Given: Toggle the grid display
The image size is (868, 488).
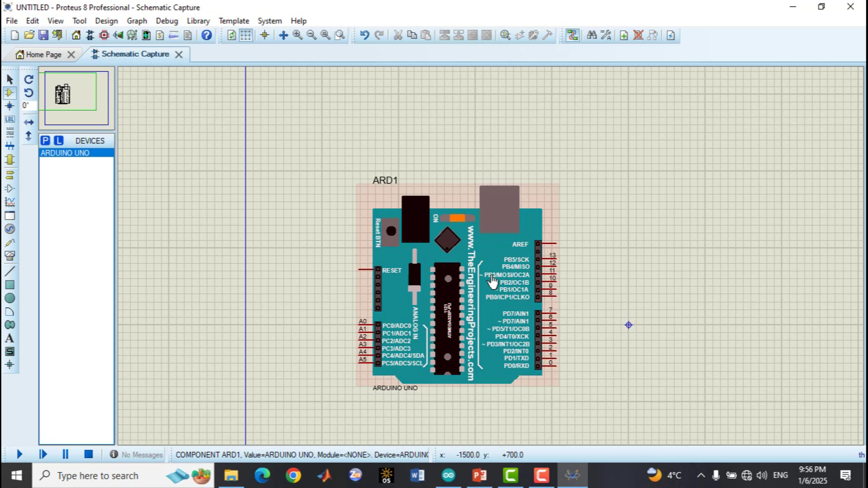Looking at the screenshot, I should coord(245,35).
